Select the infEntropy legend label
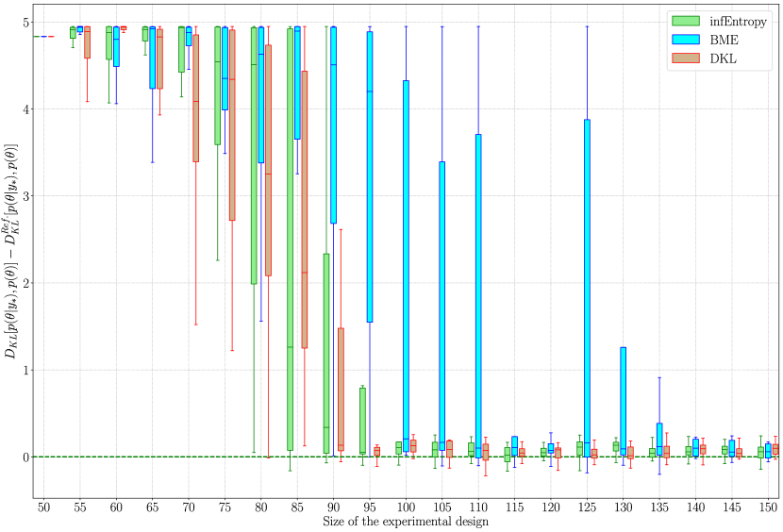The image size is (783, 532). pos(738,22)
